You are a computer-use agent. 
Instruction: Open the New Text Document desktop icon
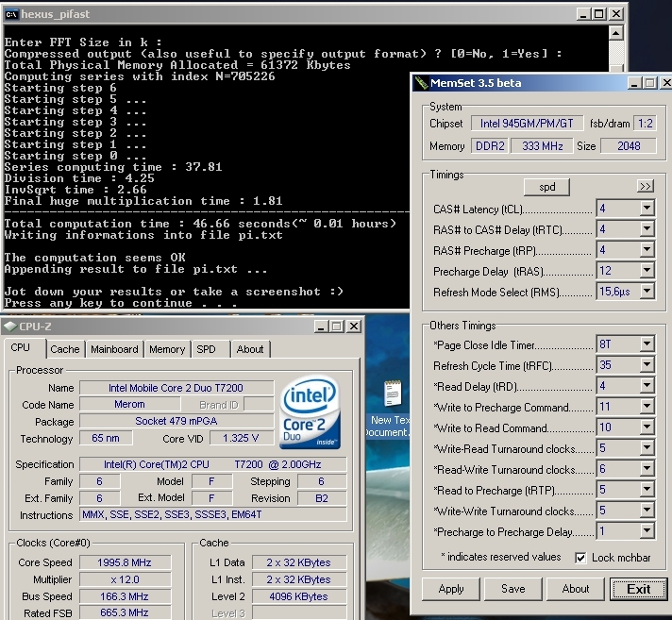tap(391, 409)
